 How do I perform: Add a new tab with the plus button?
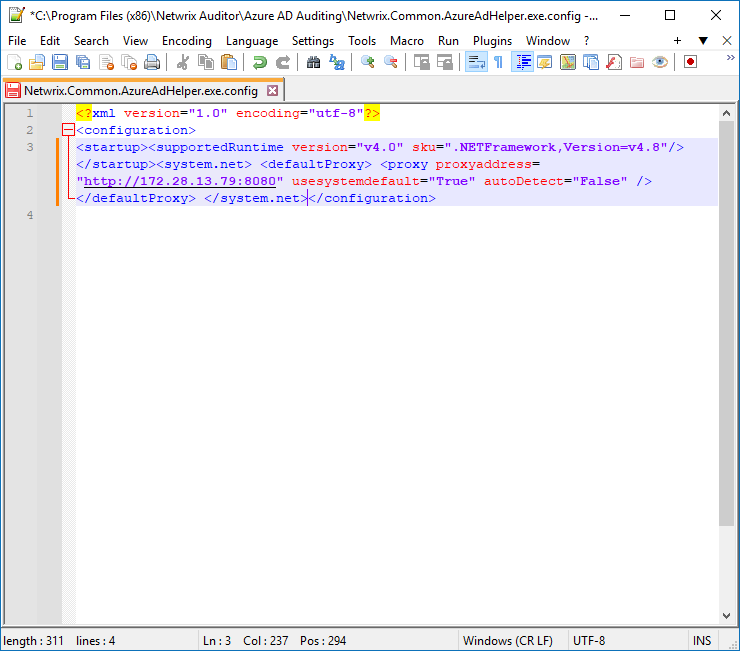click(677, 41)
